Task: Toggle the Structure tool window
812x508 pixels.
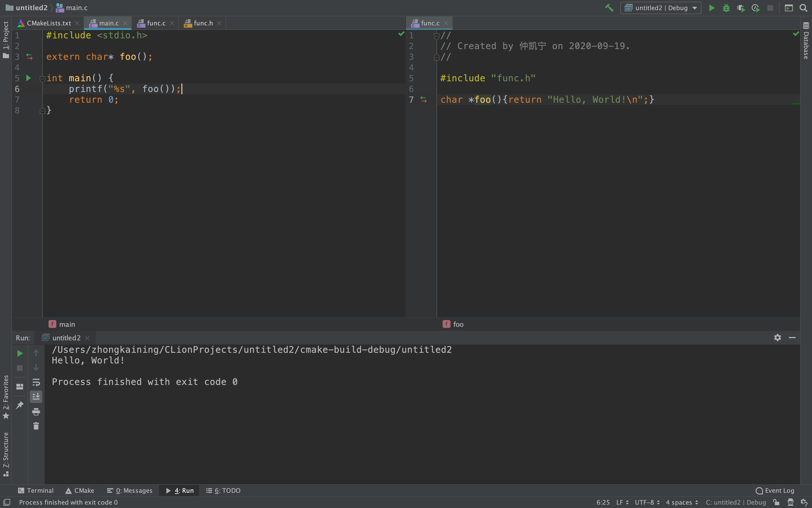Action: pyautogui.click(x=6, y=454)
